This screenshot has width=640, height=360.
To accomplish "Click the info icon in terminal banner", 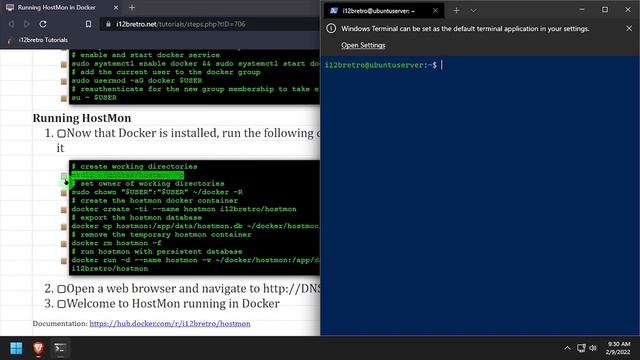I will 331,29.
